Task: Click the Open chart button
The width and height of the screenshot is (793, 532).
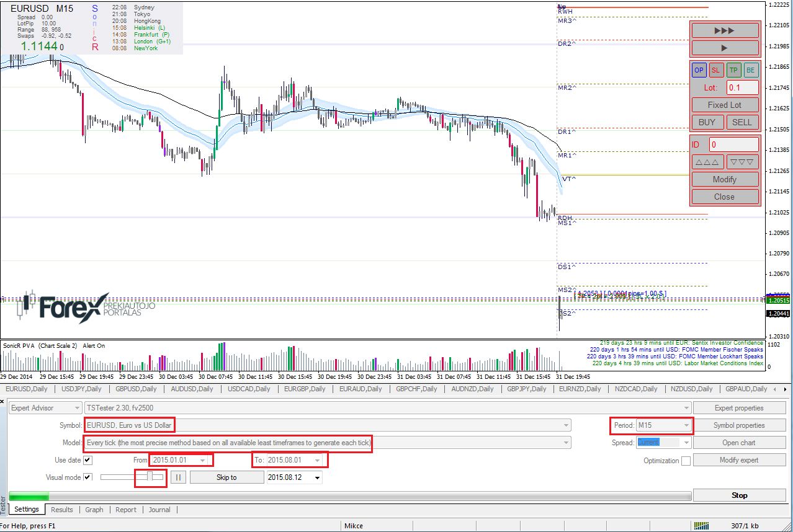Action: [738, 443]
